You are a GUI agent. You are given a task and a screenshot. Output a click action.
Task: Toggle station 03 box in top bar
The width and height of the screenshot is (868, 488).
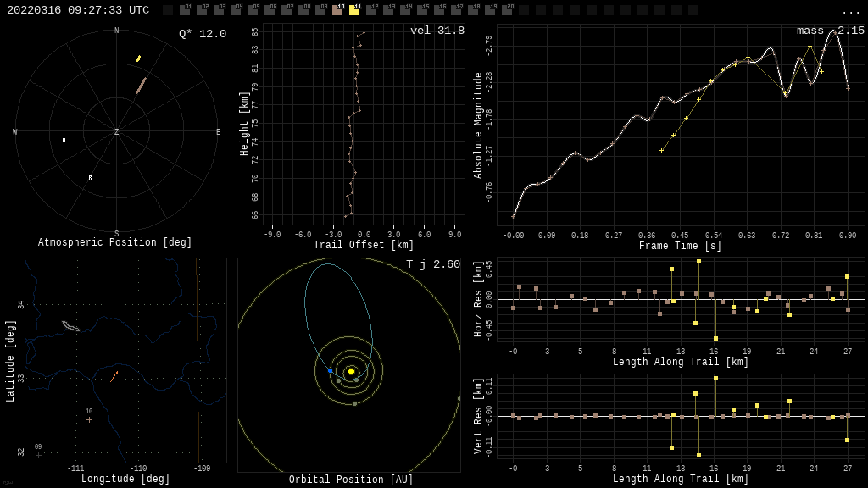[219, 10]
